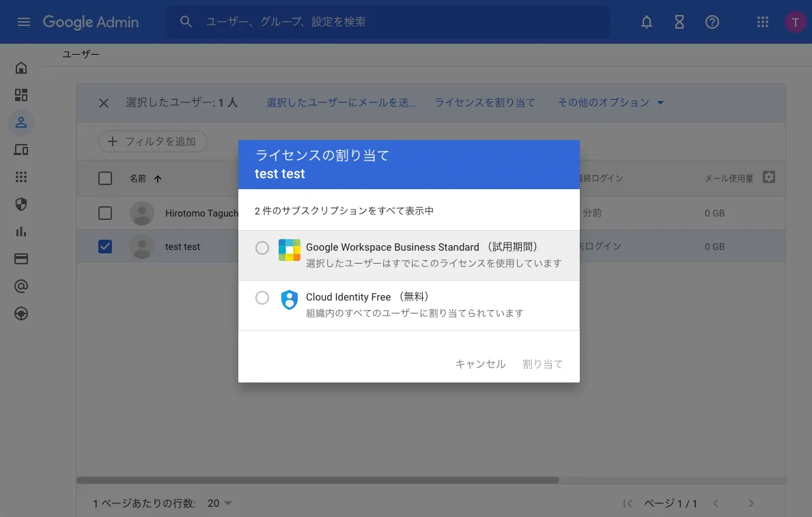The image size is (812, 517).
Task: Click test test user's avatar
Action: point(142,247)
